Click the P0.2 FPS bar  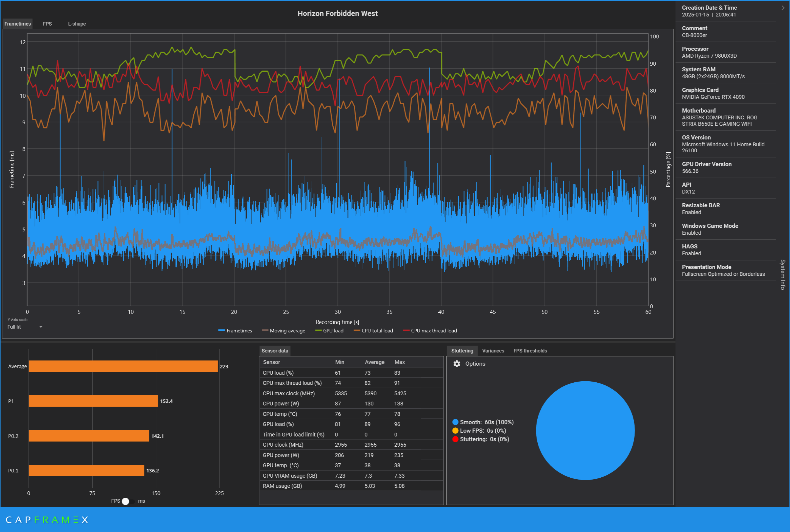click(89, 436)
